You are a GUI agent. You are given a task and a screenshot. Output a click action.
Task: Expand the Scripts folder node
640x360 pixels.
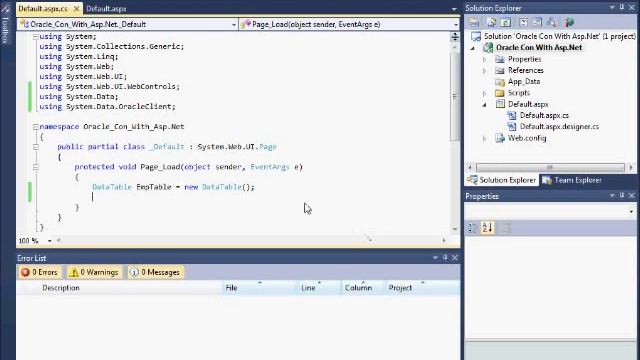(x=484, y=93)
